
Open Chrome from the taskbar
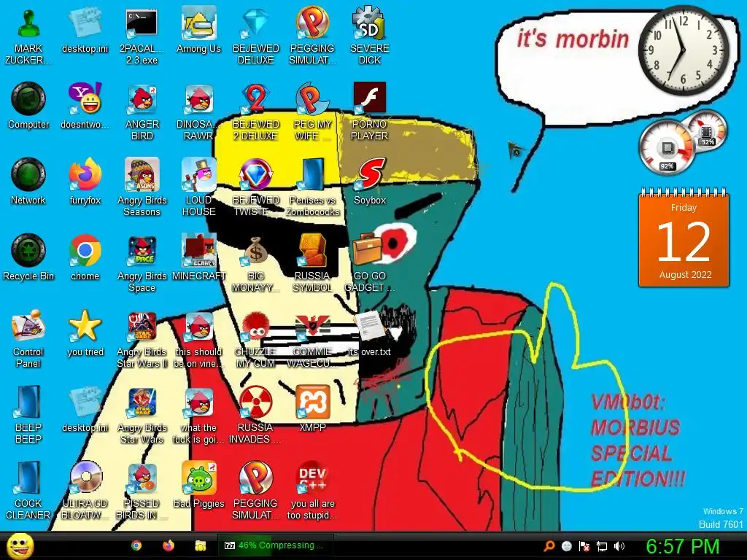point(136,545)
